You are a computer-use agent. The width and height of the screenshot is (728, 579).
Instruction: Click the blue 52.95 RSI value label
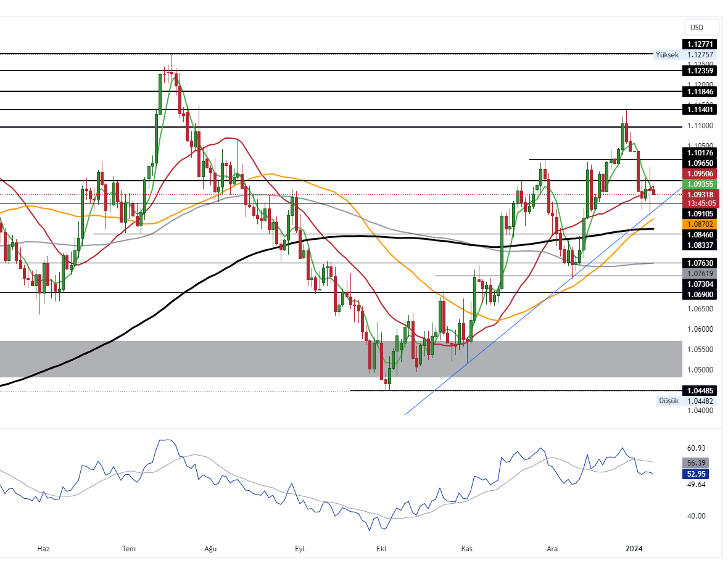coord(696,474)
